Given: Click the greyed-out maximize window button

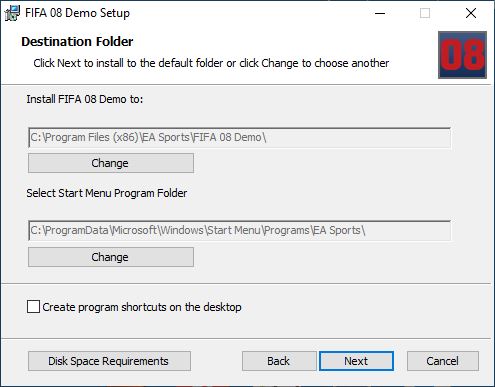Looking at the screenshot, I should click(425, 13).
